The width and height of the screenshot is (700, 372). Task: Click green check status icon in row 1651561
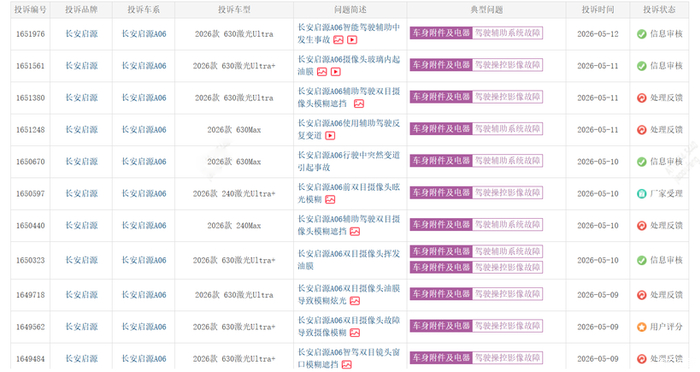tap(642, 66)
